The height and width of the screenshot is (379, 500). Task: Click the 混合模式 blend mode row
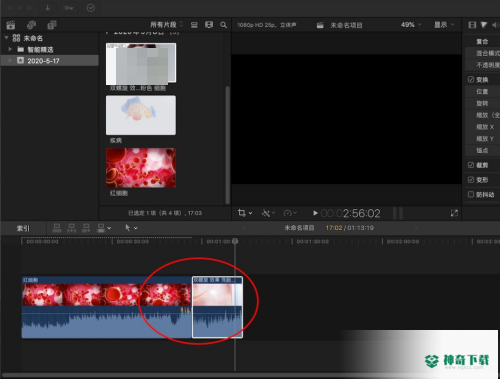[x=482, y=53]
